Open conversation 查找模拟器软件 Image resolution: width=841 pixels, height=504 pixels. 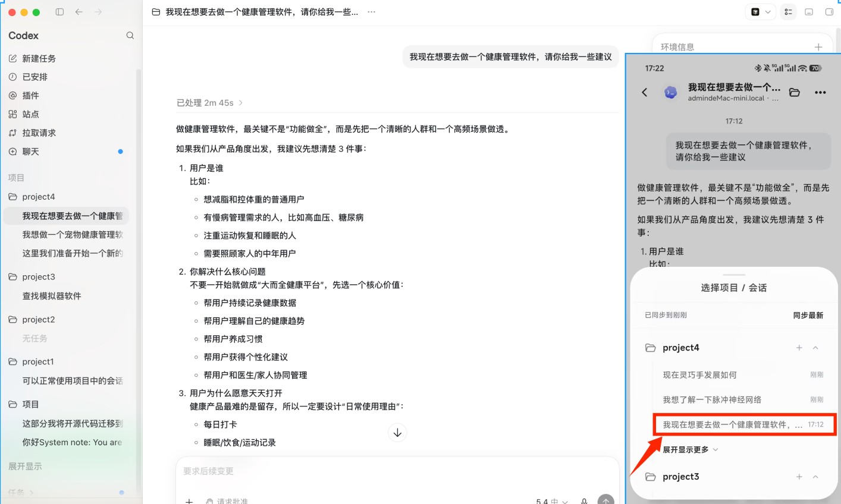(52, 296)
